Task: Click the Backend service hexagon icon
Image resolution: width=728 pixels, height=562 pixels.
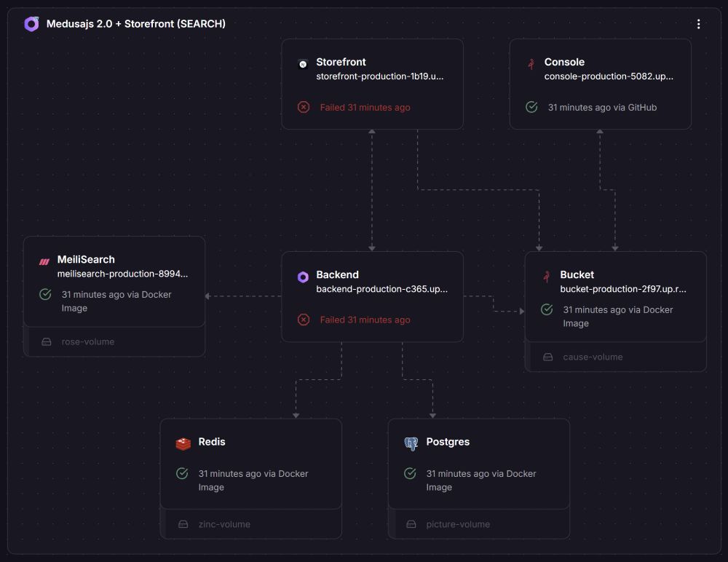Action: [303, 277]
